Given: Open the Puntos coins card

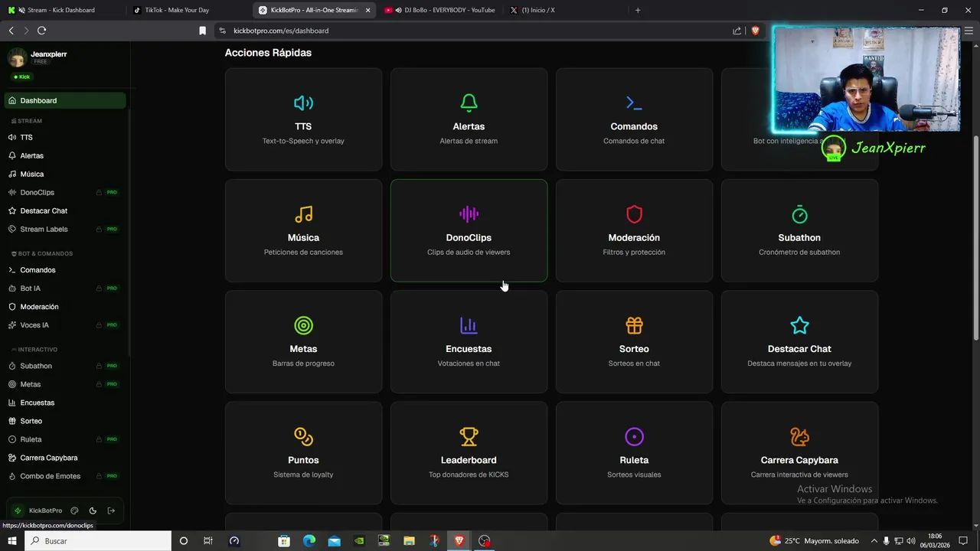Looking at the screenshot, I should pyautogui.click(x=303, y=453).
